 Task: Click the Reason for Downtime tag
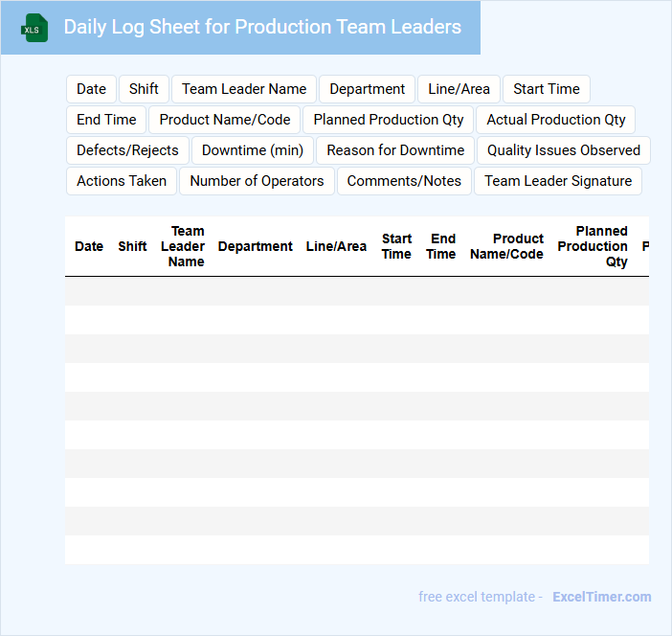[395, 150]
